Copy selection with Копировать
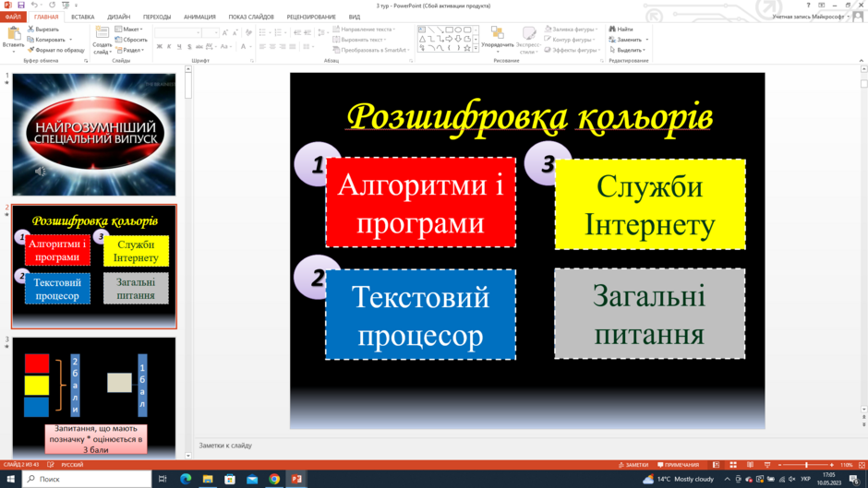 coord(46,40)
